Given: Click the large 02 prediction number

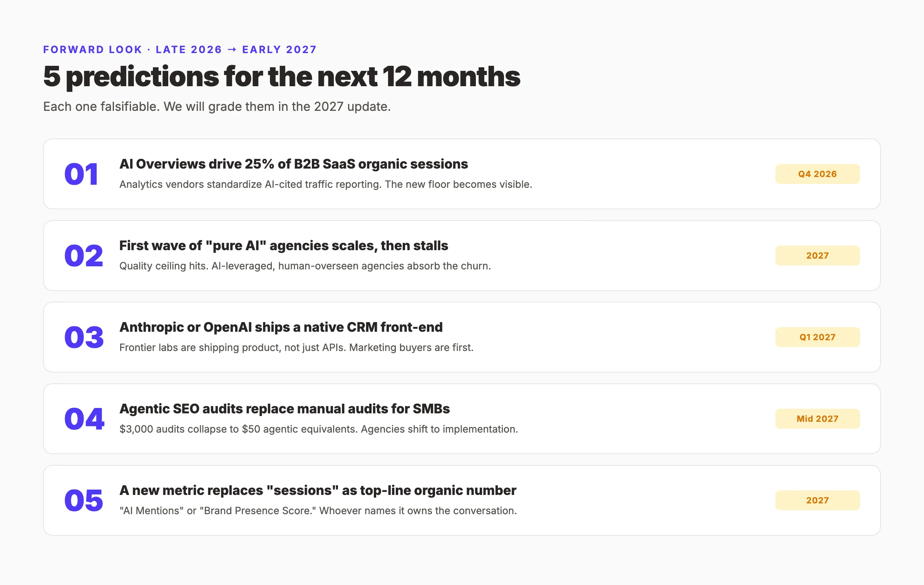Looking at the screenshot, I should coord(84,256).
